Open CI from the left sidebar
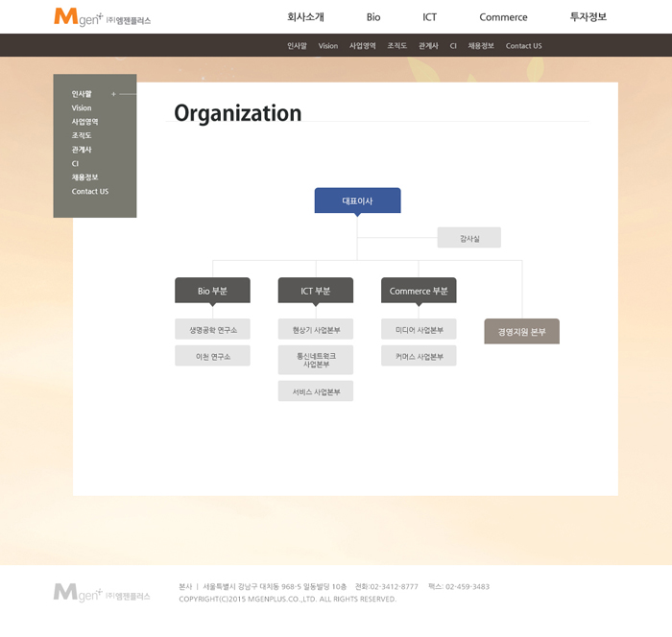 [x=76, y=164]
